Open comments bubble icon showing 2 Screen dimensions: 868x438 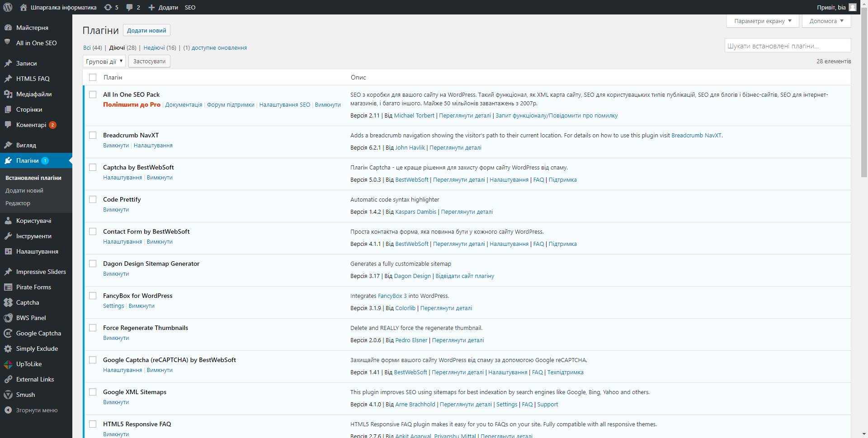(130, 8)
